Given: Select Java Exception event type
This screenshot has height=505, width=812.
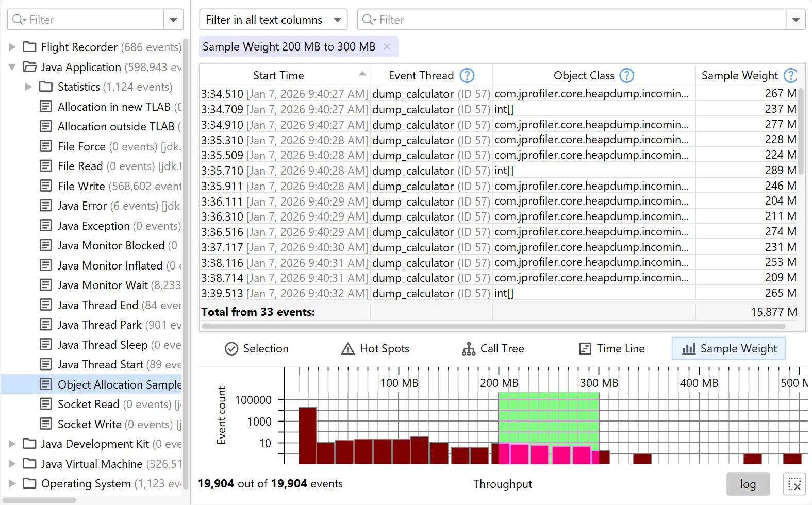Looking at the screenshot, I should click(x=110, y=226).
